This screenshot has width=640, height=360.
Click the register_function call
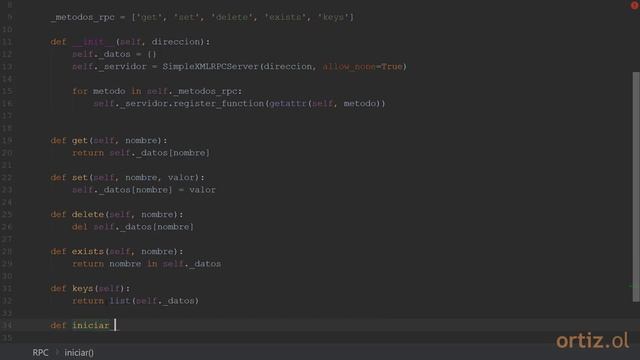(218, 103)
